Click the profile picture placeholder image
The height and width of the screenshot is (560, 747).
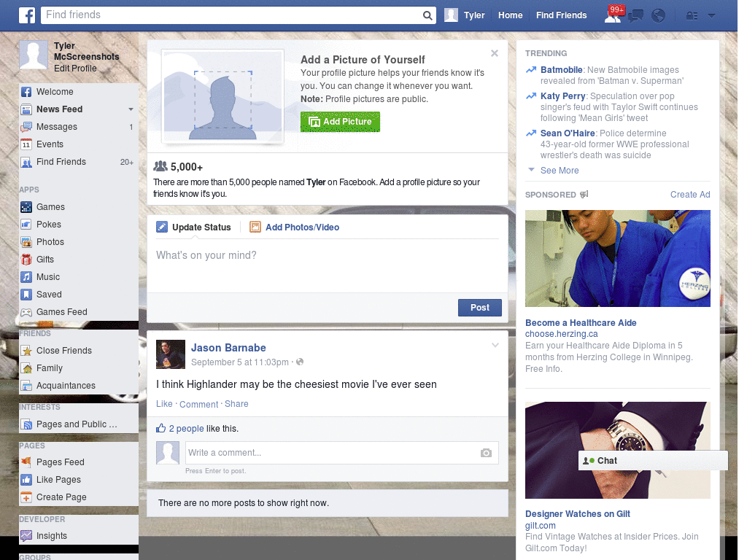tap(223, 96)
